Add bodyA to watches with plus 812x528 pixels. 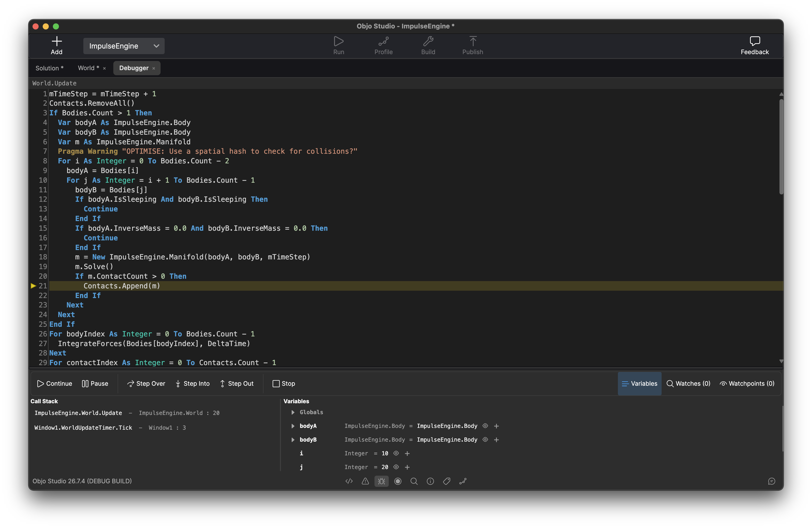(x=496, y=426)
